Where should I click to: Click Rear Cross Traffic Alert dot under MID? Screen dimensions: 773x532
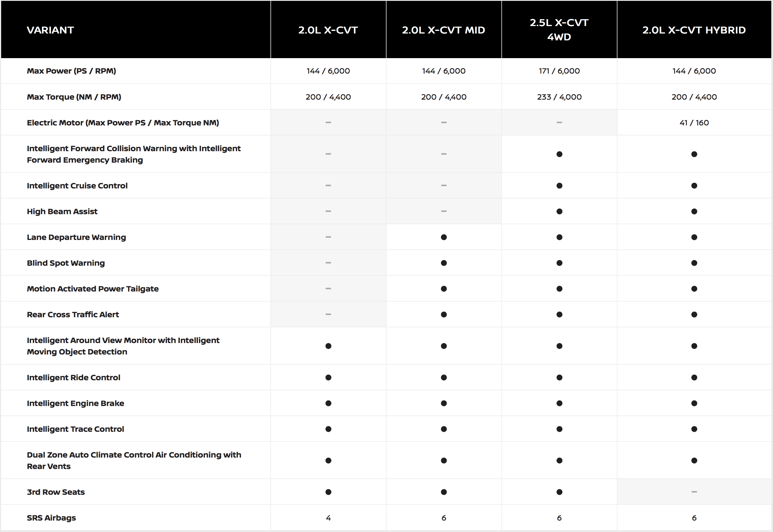click(x=444, y=314)
